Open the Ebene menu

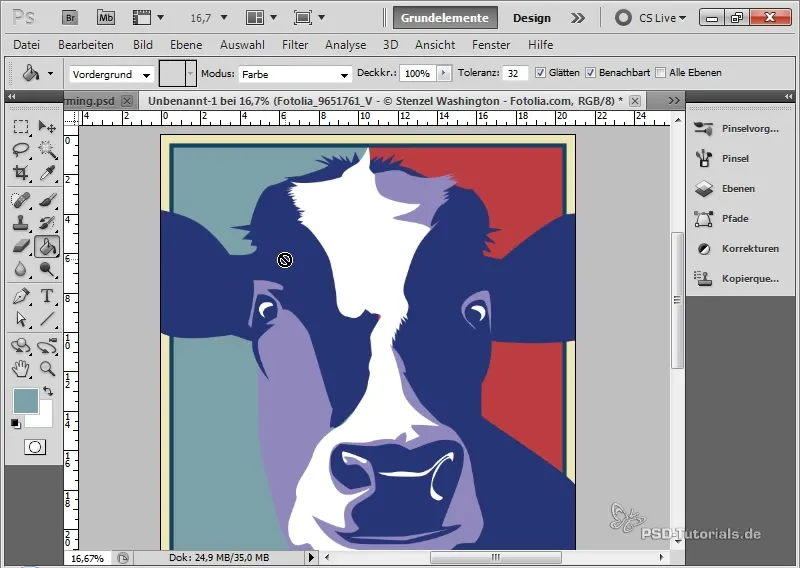186,45
